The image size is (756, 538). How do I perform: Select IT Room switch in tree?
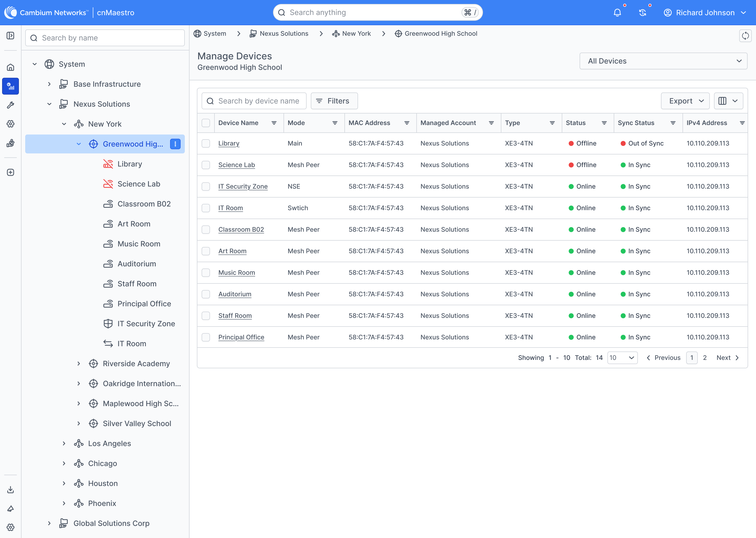pyautogui.click(x=132, y=344)
